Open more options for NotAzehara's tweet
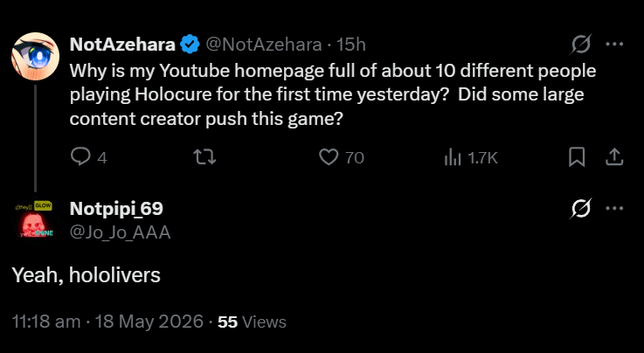The image size is (644, 353). 615,44
